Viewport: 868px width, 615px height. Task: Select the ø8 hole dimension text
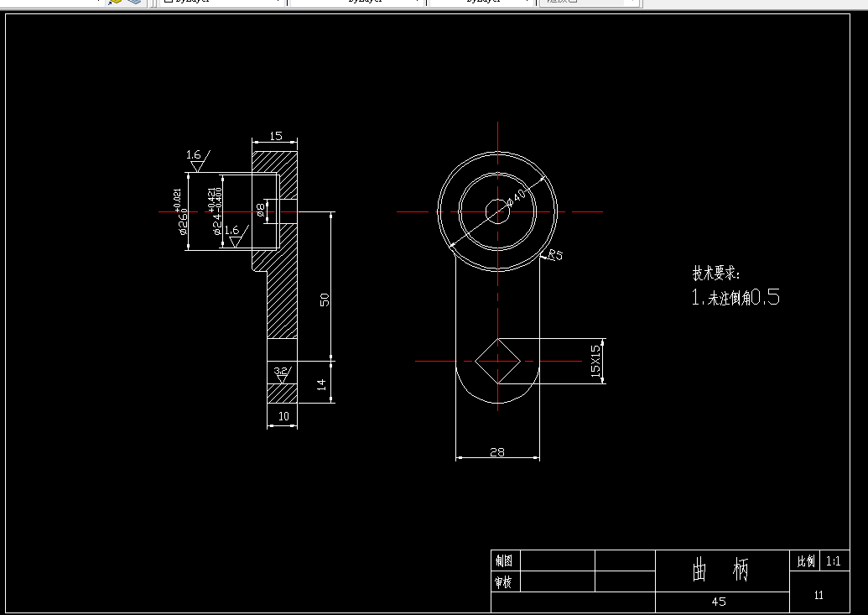click(260, 209)
